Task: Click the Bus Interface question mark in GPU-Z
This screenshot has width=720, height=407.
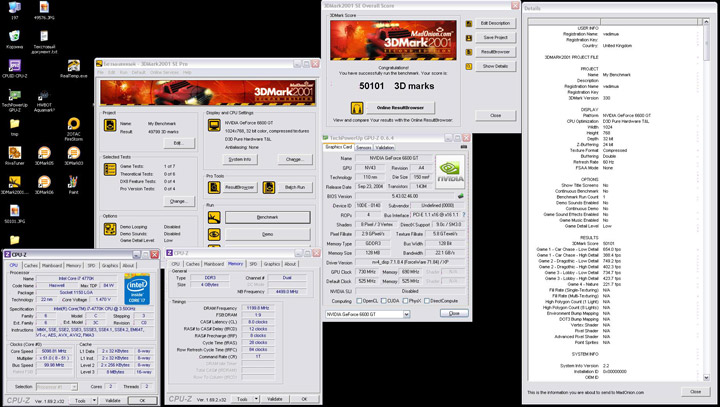Action: tap(463, 215)
